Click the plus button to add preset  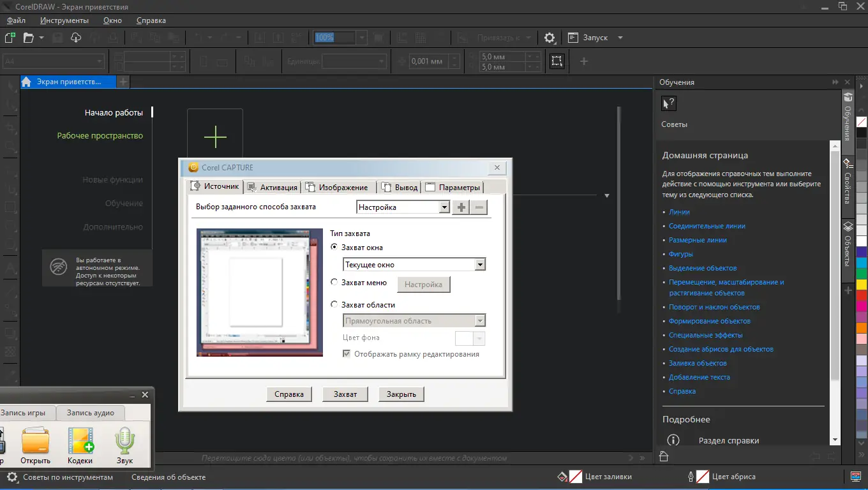[x=461, y=207]
